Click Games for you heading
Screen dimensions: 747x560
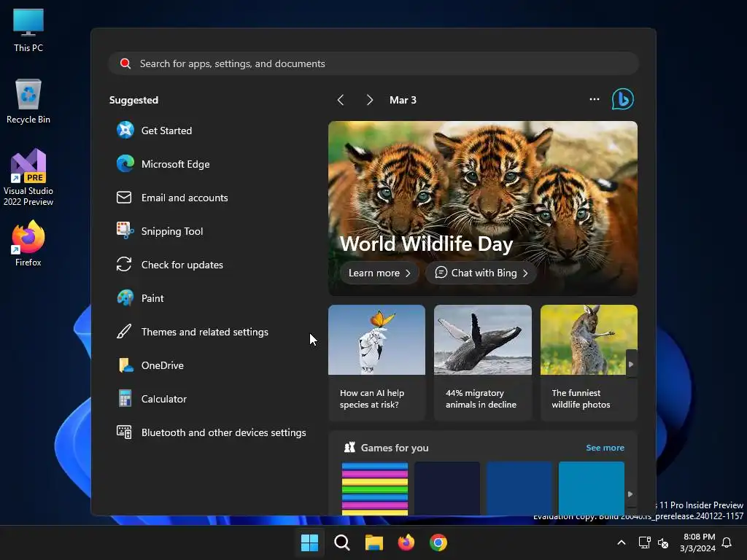[x=395, y=448]
